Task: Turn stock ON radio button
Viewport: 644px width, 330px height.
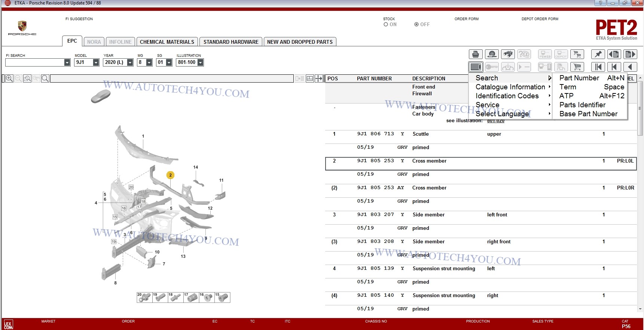Action: click(386, 25)
